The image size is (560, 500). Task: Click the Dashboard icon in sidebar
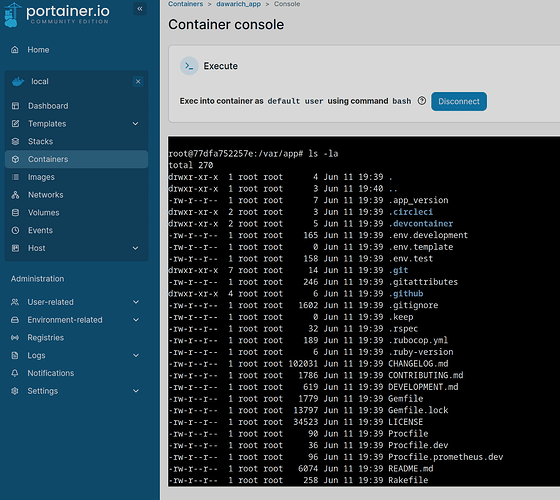pos(15,106)
